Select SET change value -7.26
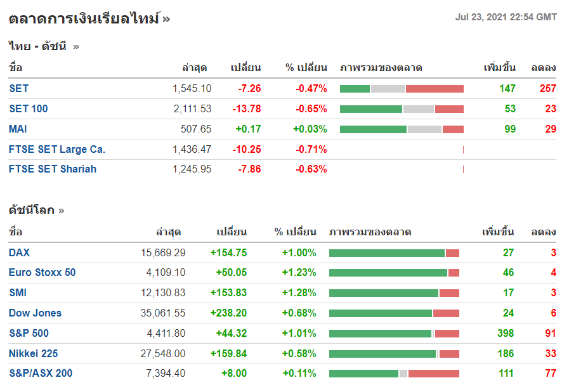Screen dimensions: 569x392 pos(250,88)
